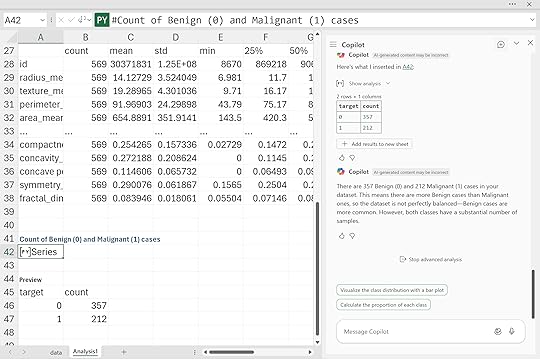Click cell 'Count of Benign (0) and Malignant (1) cases'
Image resolution: width=540 pixels, height=360 pixels.
pyautogui.click(x=90, y=239)
